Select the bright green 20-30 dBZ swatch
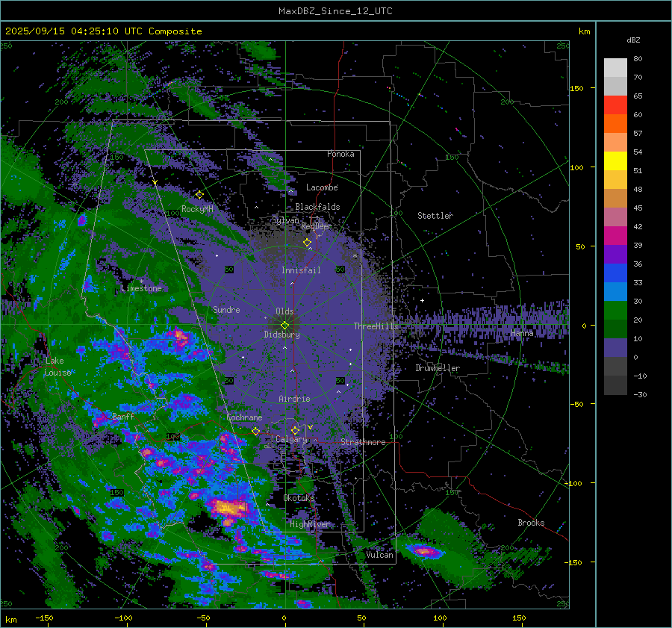Screen dimensions: 672x628 click(615, 311)
